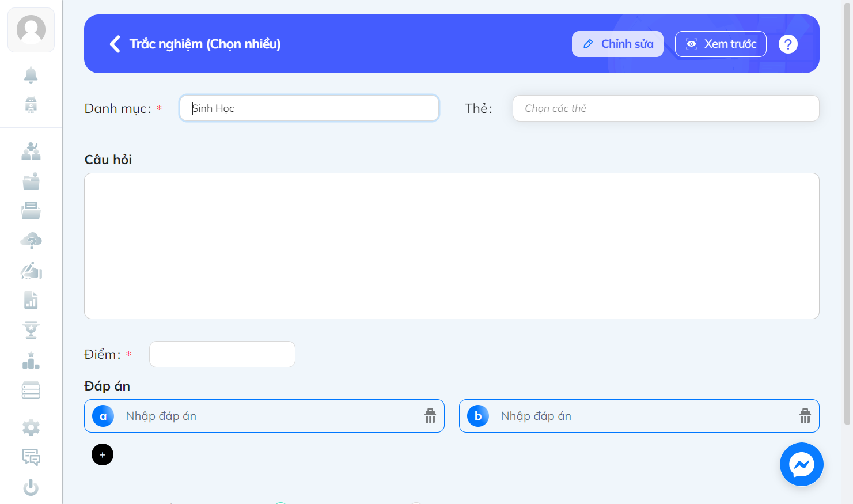Delete answer b with trash icon
This screenshot has width=853, height=504.
pos(805,416)
